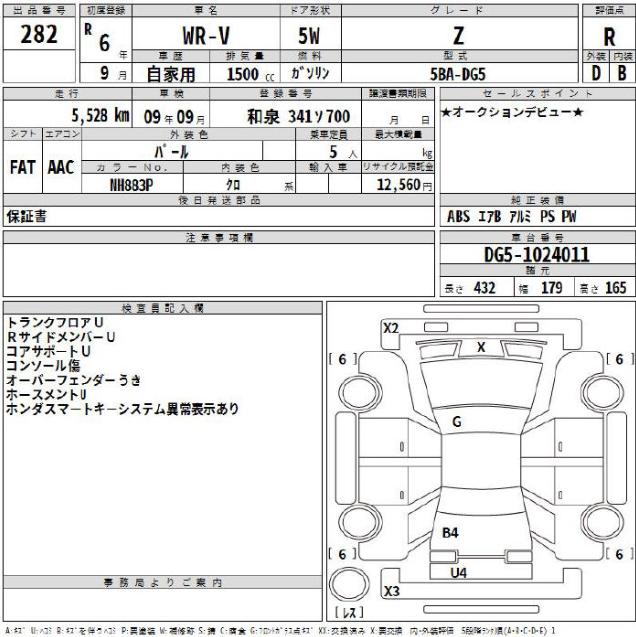Click the X3 mark on rear bumper
The width and height of the screenshot is (636, 637).
(391, 591)
